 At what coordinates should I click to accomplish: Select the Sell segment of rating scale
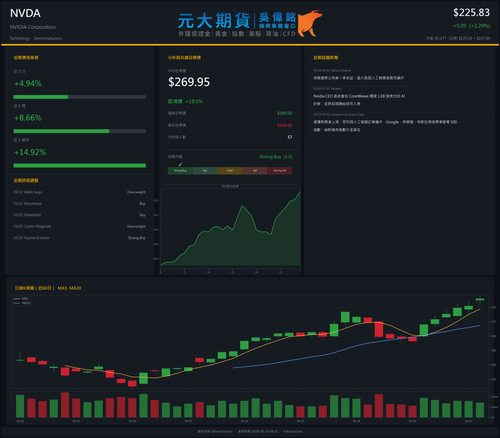click(255, 171)
